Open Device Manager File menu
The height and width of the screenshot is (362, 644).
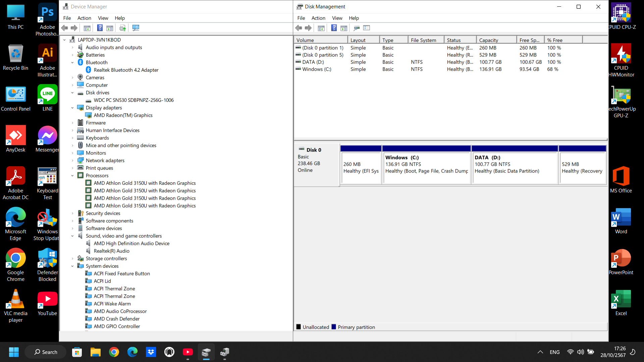(x=67, y=18)
